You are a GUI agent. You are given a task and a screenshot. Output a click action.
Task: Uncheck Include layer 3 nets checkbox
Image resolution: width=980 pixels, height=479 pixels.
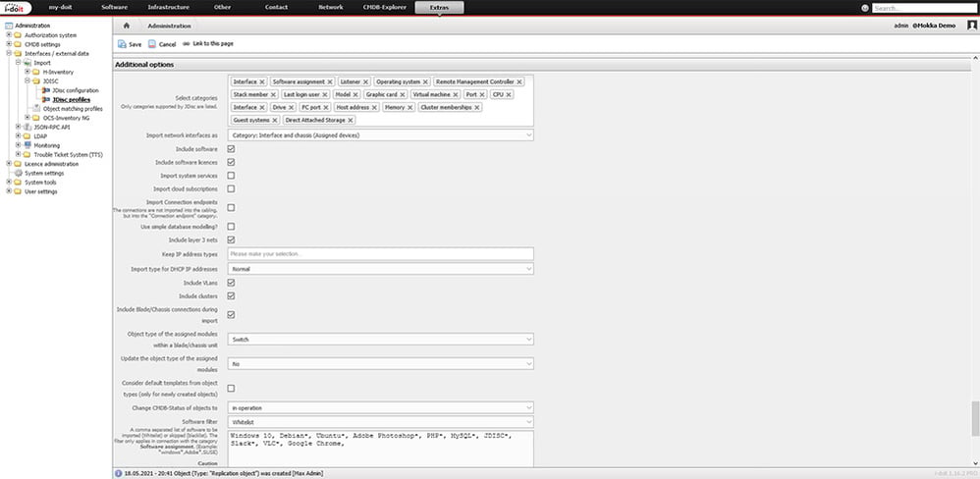(231, 239)
